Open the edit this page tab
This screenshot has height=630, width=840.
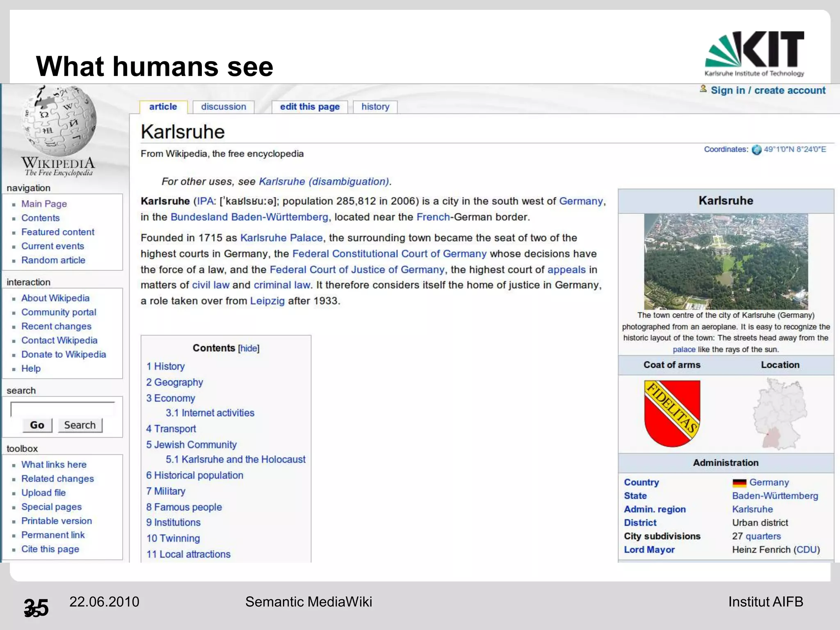click(x=310, y=107)
